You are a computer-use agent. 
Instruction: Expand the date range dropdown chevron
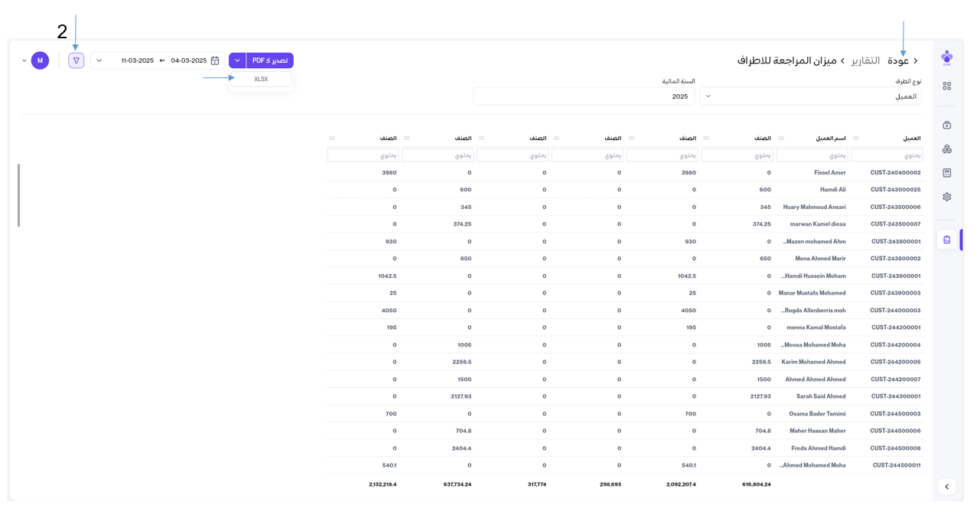click(x=99, y=60)
